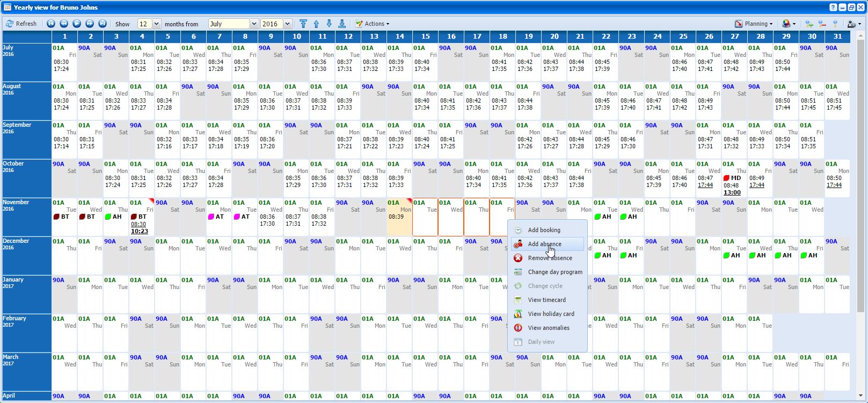Jump to the last period arrow
Viewport: 868px width, 403px height.
coord(103,24)
